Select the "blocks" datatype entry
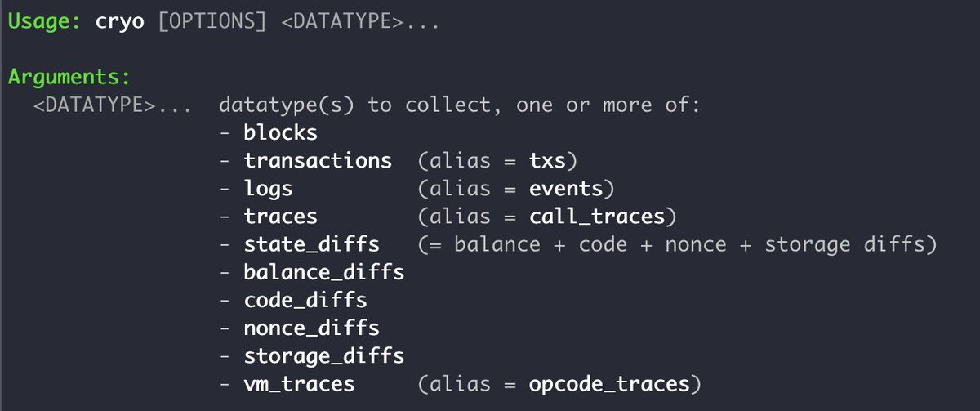This screenshot has width=980, height=411. point(280,132)
